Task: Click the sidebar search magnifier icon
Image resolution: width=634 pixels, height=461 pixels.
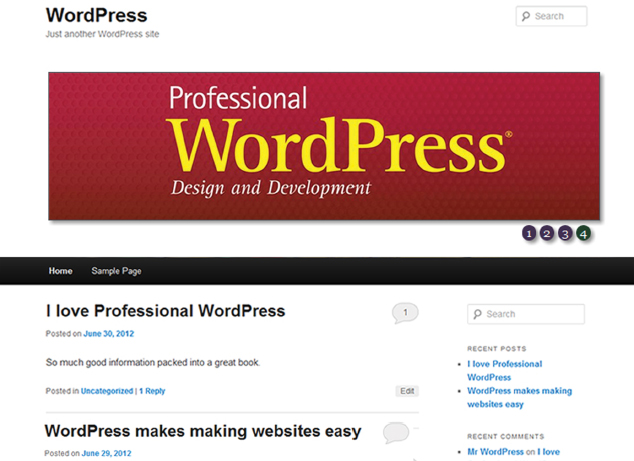Action: 478,314
